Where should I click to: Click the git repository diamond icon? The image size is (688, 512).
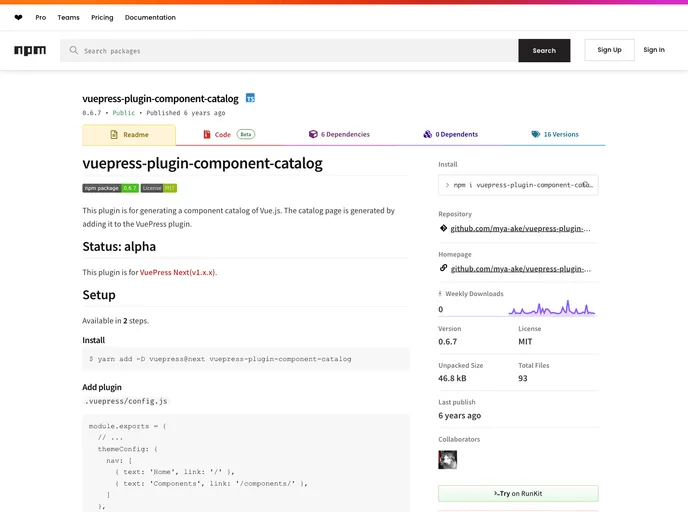point(443,228)
